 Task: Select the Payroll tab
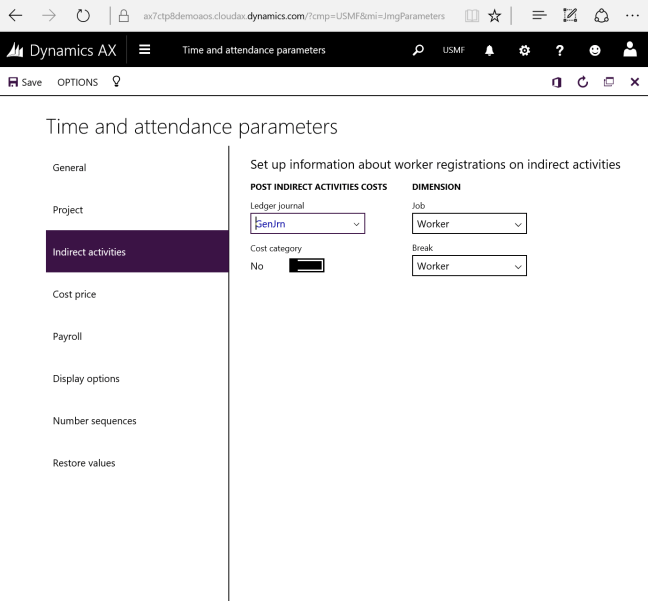click(67, 336)
